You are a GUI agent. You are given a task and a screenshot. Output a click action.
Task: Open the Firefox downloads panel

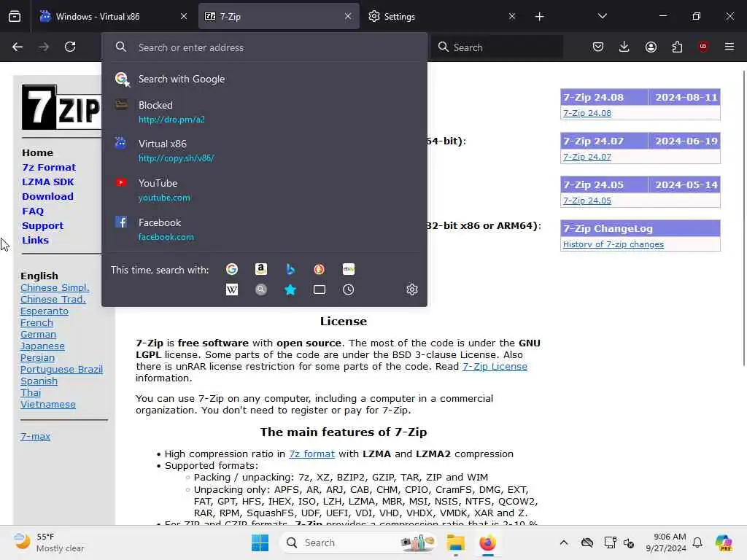[624, 47]
